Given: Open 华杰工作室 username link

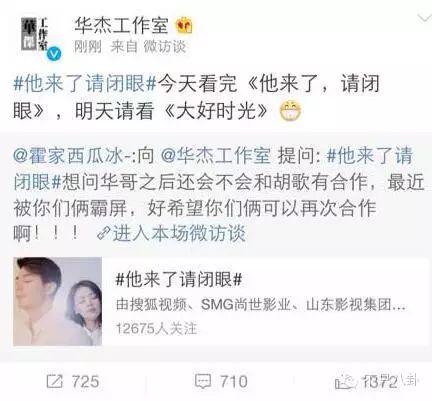Looking at the screenshot, I should click(121, 26).
